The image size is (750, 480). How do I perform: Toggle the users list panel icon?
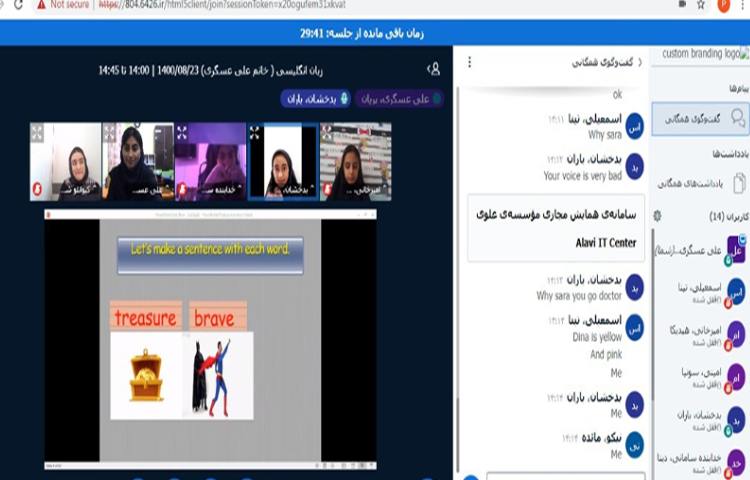coord(434,69)
